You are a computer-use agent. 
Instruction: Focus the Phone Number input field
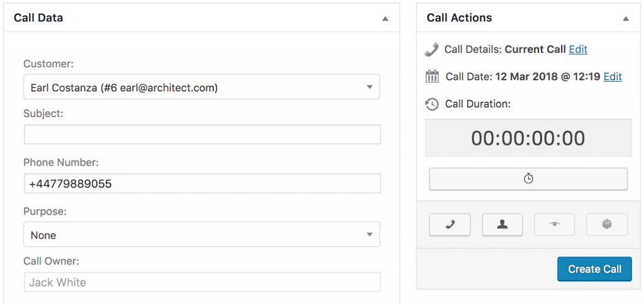(202, 184)
